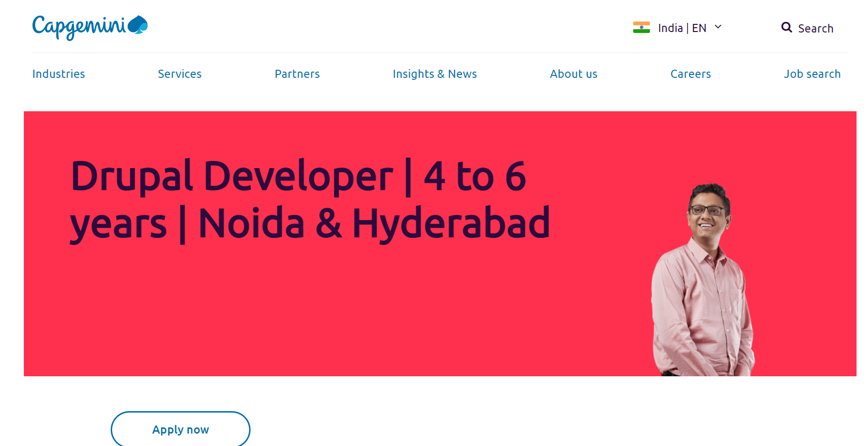Screen dimensions: 868x446
Task: Click the Drupal Developer job title heading
Action: pyautogui.click(x=310, y=200)
